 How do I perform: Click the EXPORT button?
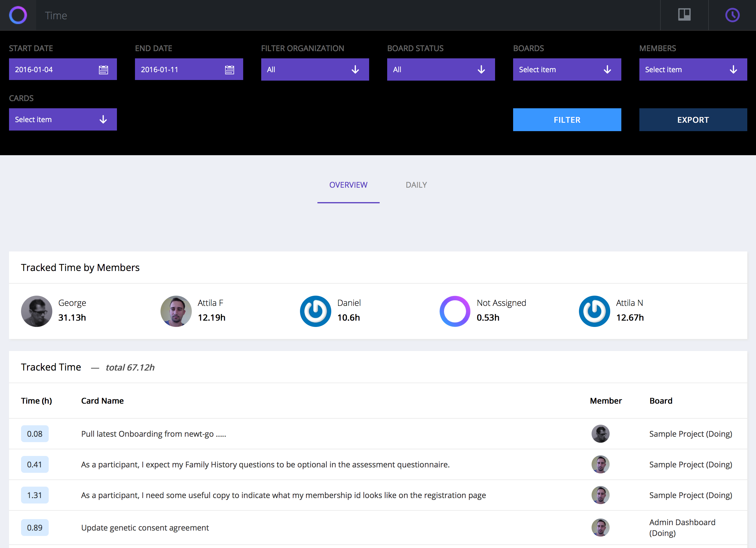[693, 119]
